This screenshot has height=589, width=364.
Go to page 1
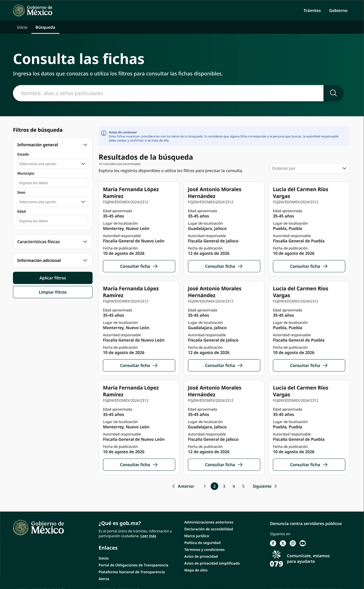point(205,486)
